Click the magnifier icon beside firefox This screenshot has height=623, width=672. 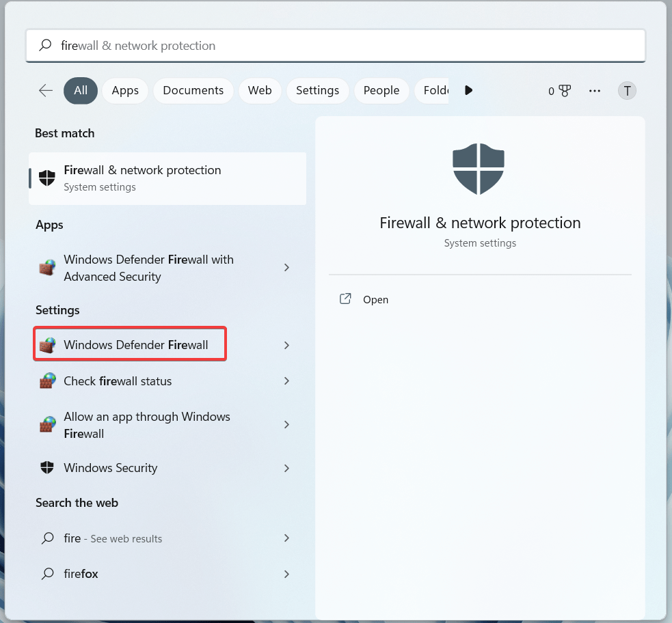[x=48, y=573]
